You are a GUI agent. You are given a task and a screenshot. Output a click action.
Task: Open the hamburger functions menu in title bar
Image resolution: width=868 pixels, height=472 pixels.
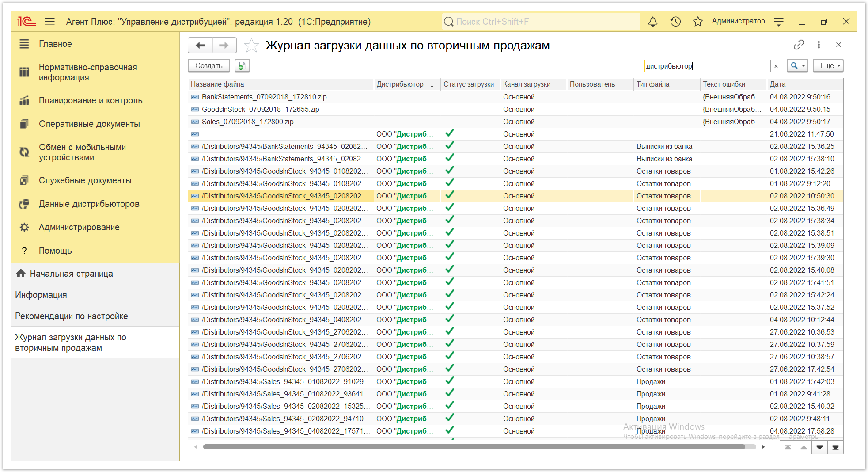click(50, 21)
